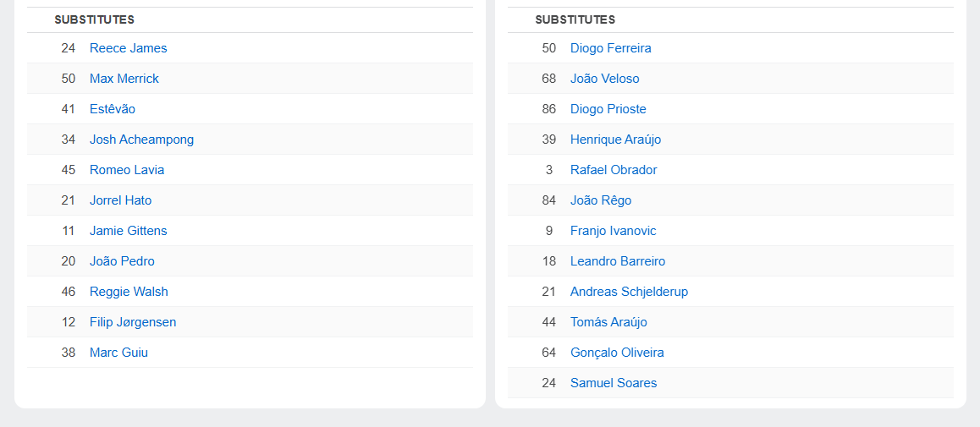Viewport: 980px width, 427px height.
Task: Open Jamie Gittens link
Action: (x=128, y=231)
